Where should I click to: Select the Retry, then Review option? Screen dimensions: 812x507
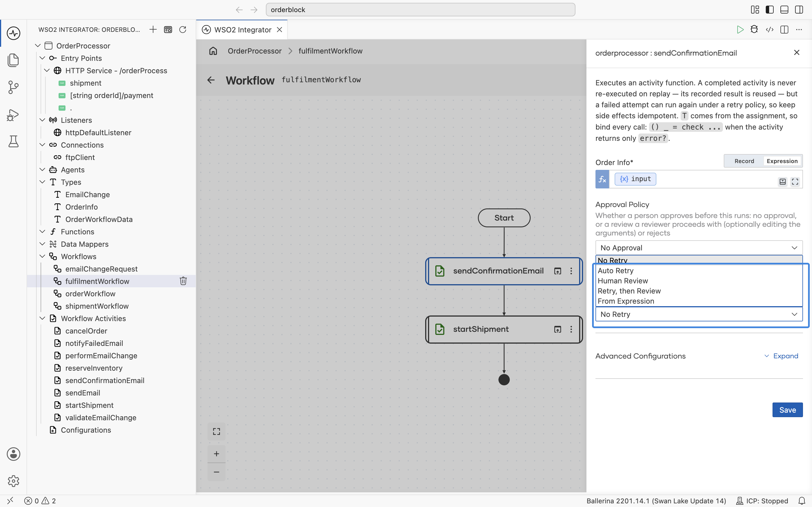pos(629,291)
